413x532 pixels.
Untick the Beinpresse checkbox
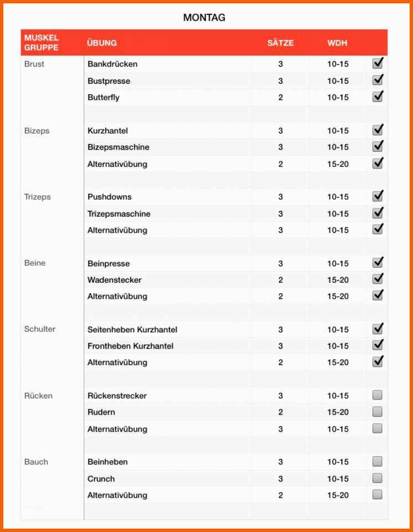(x=378, y=263)
